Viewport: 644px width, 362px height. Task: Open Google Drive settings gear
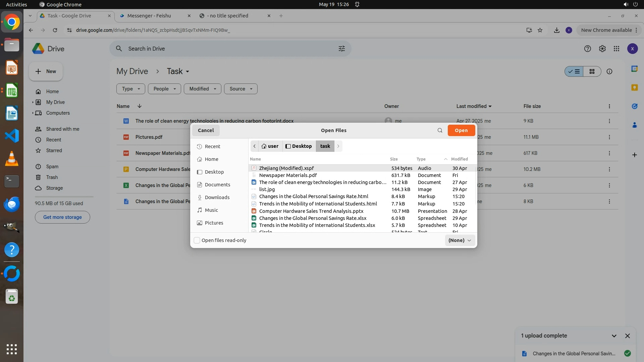point(602,49)
